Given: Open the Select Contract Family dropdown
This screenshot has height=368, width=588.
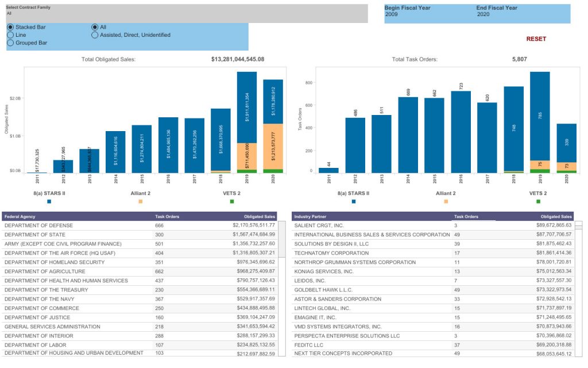Looking at the screenshot, I should pos(187,13).
